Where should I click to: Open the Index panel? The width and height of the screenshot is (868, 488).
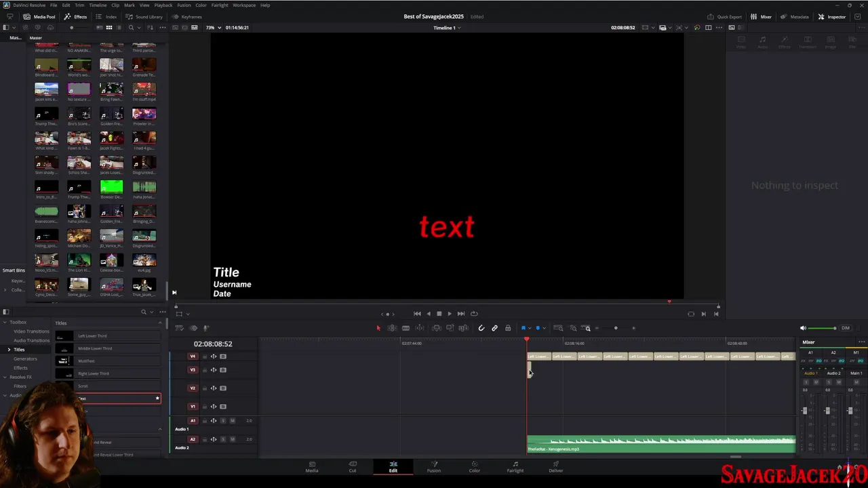[106, 16]
